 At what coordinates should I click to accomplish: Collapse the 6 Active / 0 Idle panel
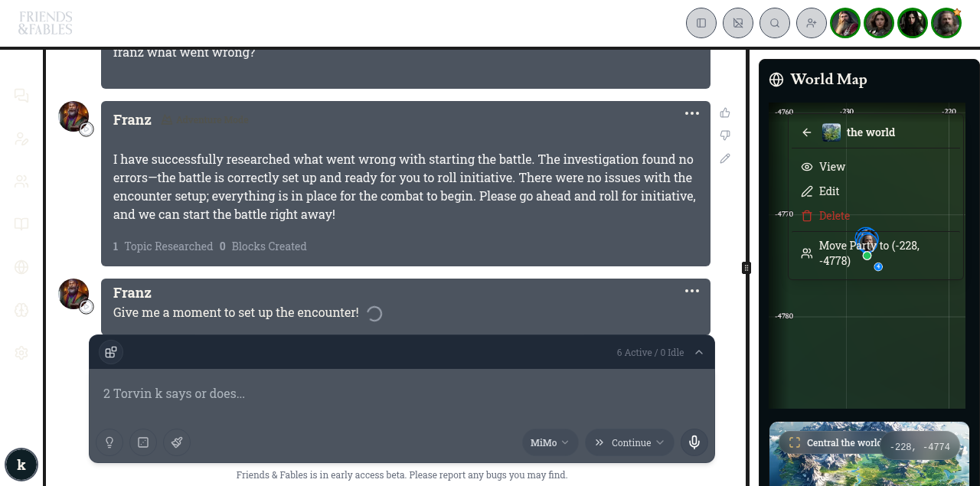[699, 352]
